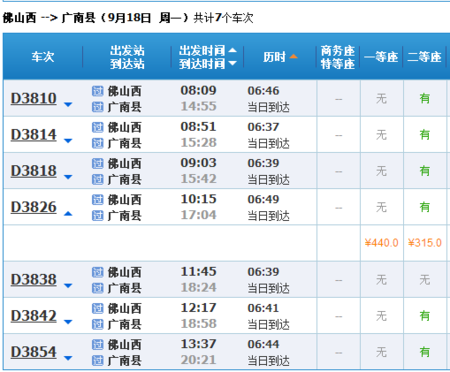Open train D3818 details link

[x=34, y=171]
